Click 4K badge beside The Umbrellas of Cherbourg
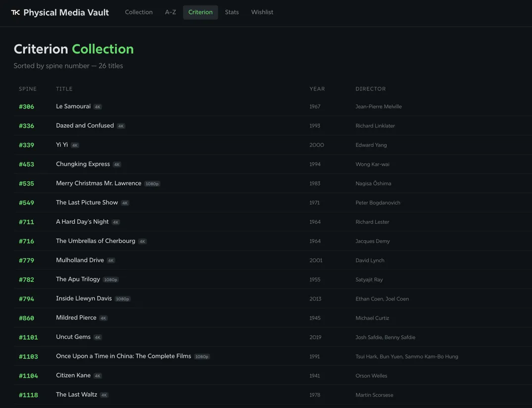This screenshot has width=532, height=408. point(142,241)
